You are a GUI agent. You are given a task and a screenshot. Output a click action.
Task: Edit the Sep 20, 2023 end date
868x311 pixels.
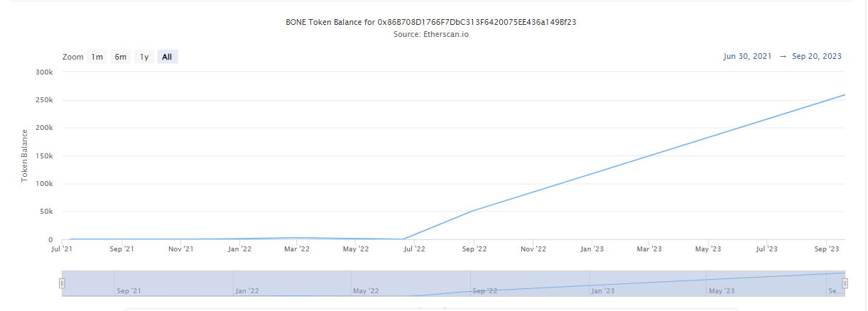pyautogui.click(x=817, y=57)
